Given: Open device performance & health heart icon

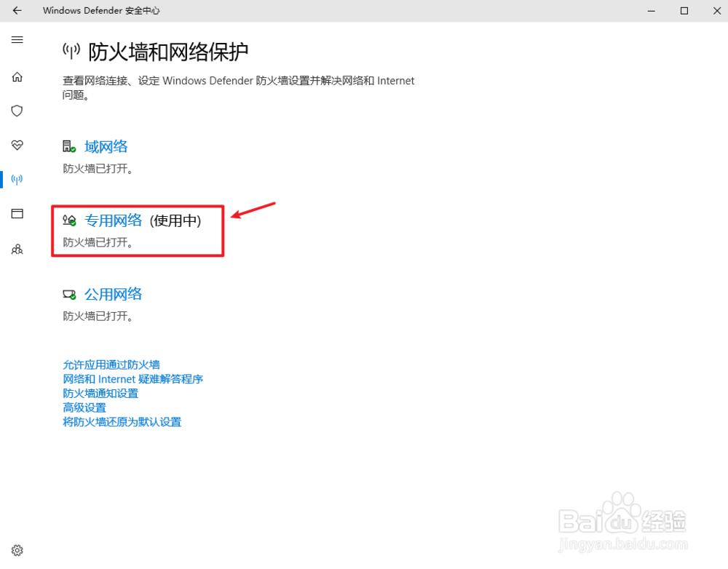Looking at the screenshot, I should tap(17, 145).
